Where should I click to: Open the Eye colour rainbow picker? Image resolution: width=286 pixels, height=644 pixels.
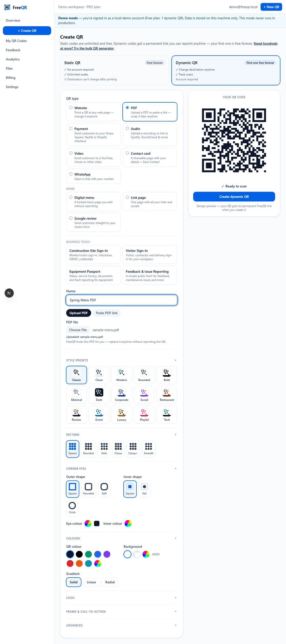pos(88,523)
